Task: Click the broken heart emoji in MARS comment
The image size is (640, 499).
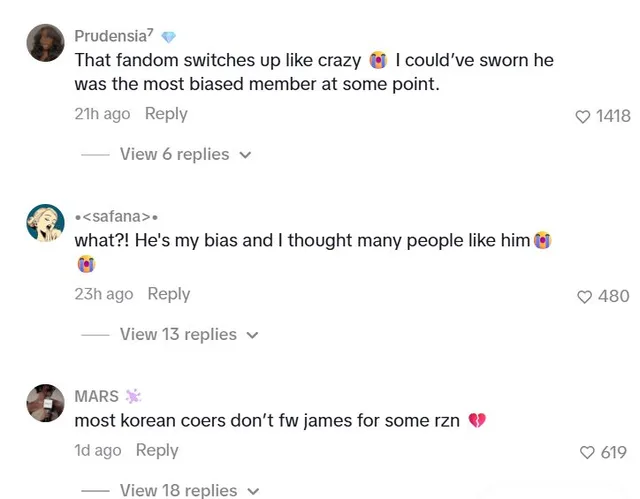Action: point(477,420)
